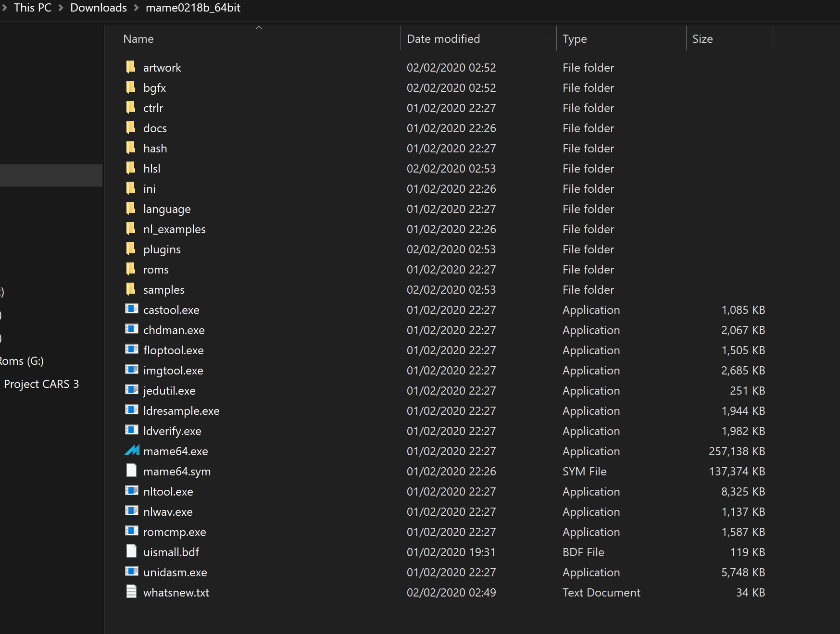Click the 257,138 KB size value
The width and height of the screenshot is (840, 634).
pyautogui.click(x=737, y=451)
